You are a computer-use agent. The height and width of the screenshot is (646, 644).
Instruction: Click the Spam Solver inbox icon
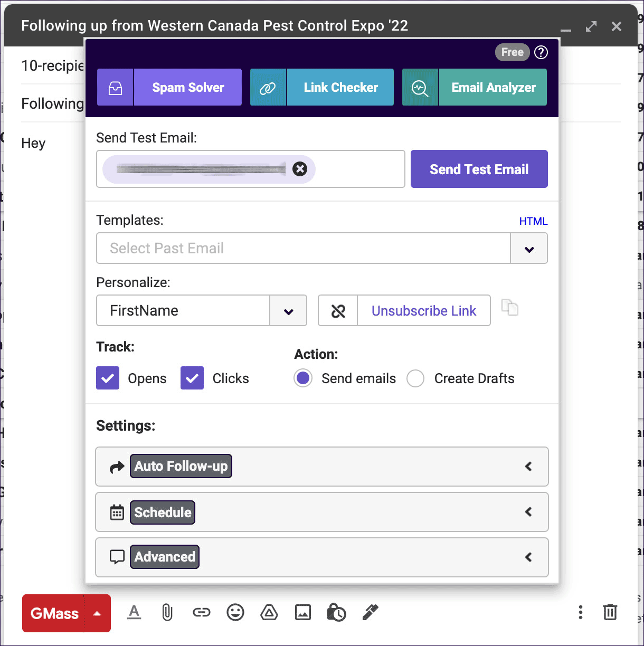[x=115, y=88]
